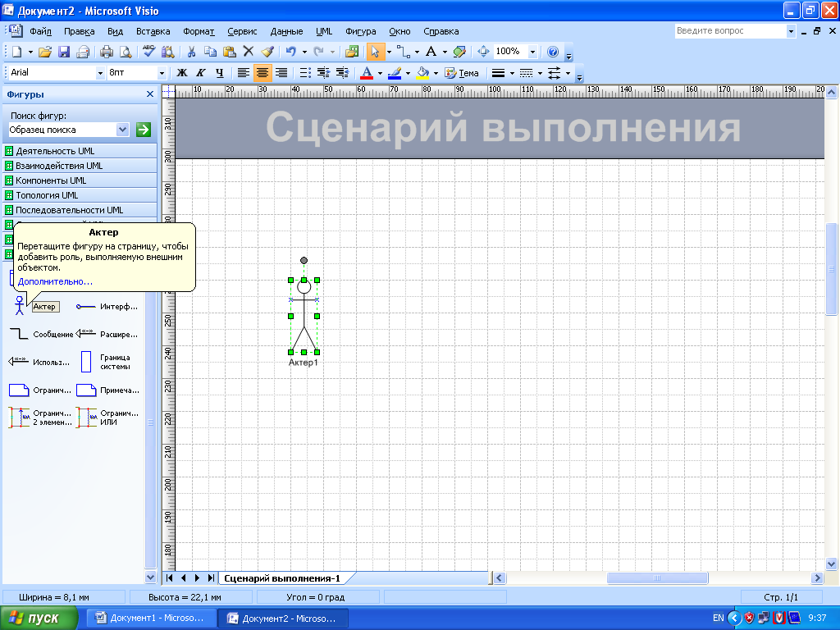Activate the Format Painter brush
Image resolution: width=840 pixels, height=630 pixels.
click(x=267, y=52)
